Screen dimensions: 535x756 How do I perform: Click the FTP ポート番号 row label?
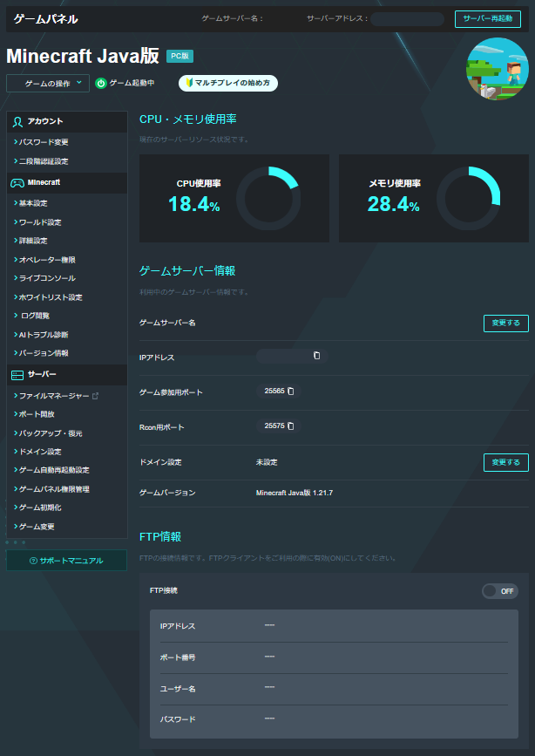[x=178, y=657]
